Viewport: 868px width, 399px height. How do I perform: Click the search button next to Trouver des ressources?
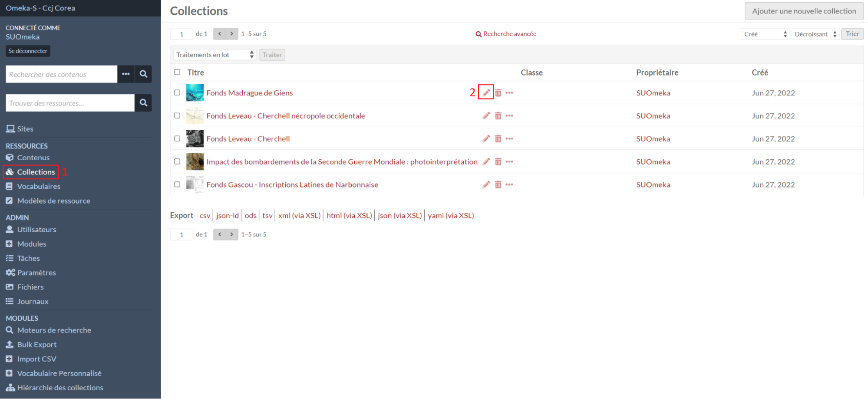[143, 103]
